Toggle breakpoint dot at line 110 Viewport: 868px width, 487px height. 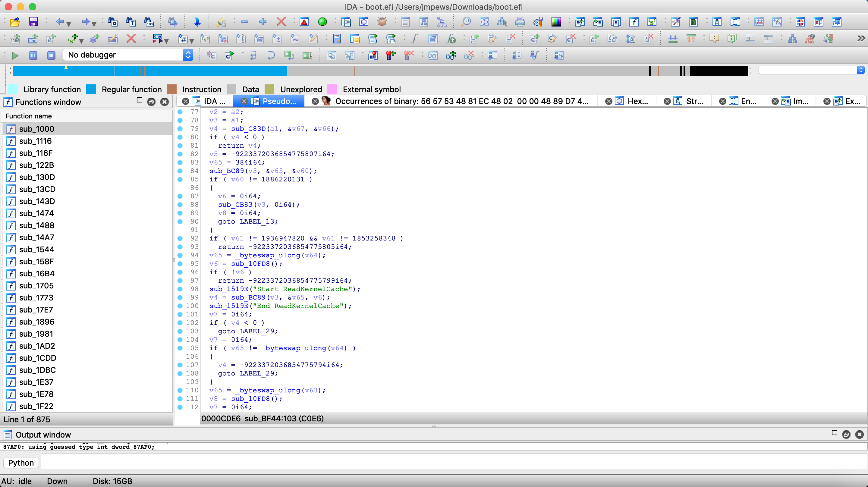[x=180, y=390]
